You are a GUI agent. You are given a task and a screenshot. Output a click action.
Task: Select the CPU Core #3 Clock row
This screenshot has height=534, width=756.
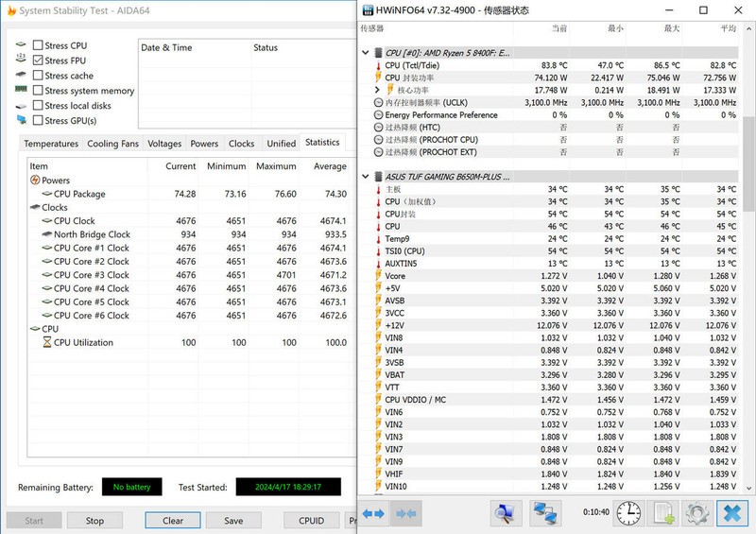(x=188, y=274)
